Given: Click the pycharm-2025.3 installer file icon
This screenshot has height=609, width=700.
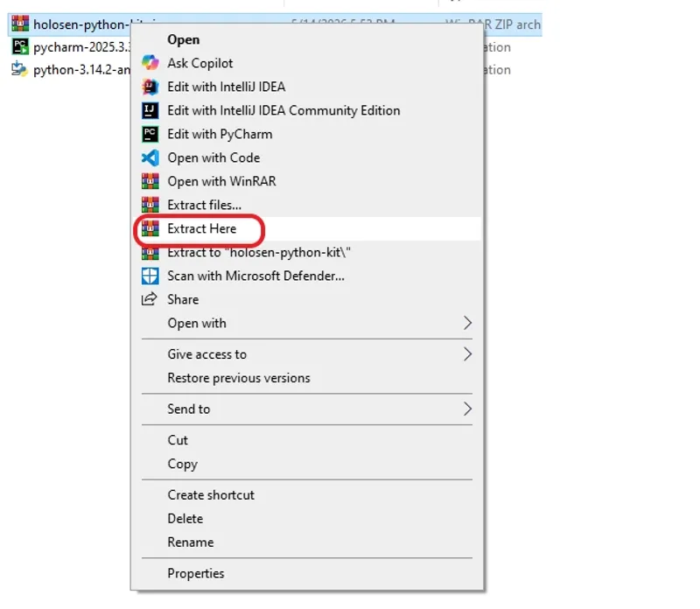Looking at the screenshot, I should 20,46.
